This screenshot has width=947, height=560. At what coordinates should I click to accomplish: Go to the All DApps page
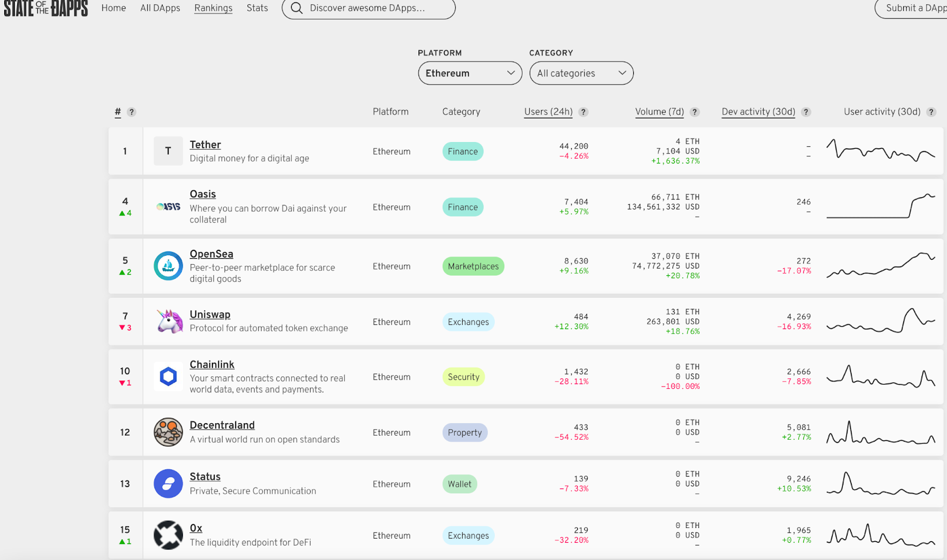click(x=160, y=8)
